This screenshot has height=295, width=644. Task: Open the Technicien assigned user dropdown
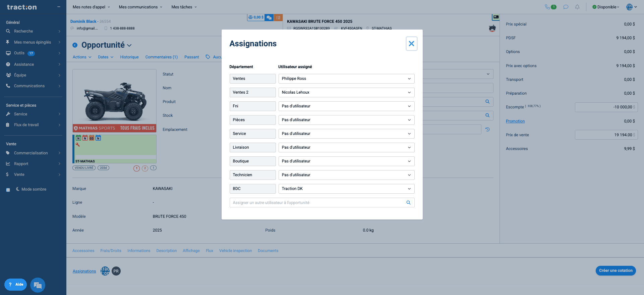click(x=346, y=175)
